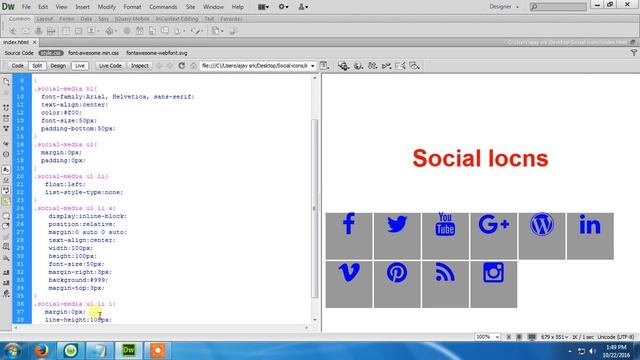The image size is (640, 360).
Task: Open the Modify menu
Action: point(107,7)
